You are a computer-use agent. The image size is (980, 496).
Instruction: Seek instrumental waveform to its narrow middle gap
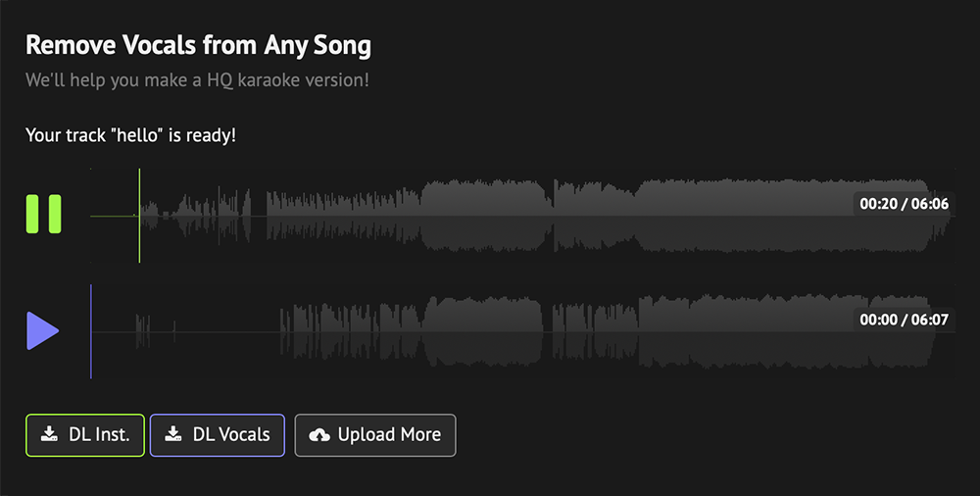(x=551, y=215)
